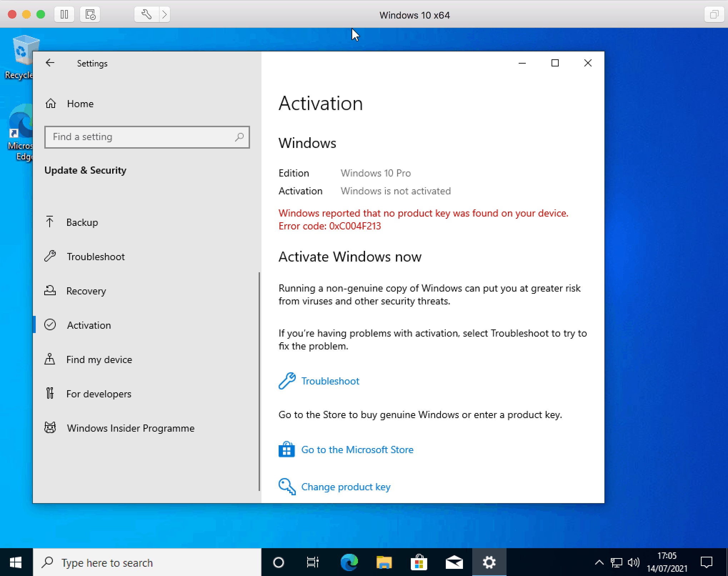This screenshot has width=728, height=576.
Task: Pause the virtual machine in VM toolbar
Action: click(x=64, y=15)
